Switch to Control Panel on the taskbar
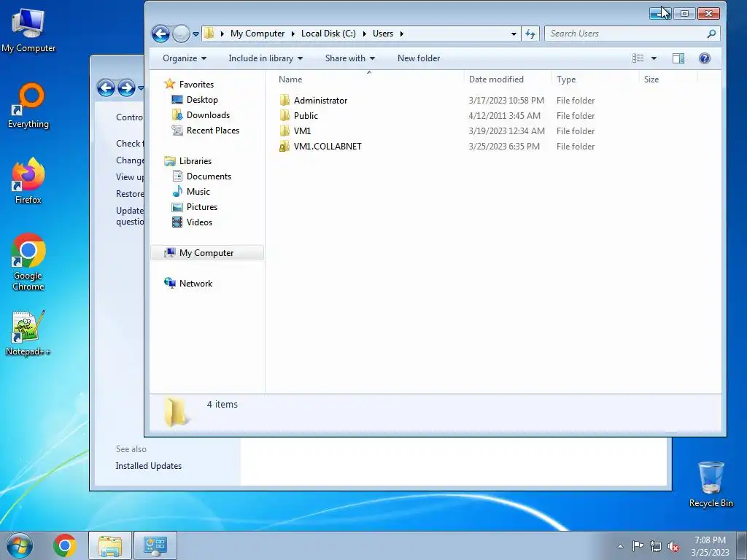 155,545
